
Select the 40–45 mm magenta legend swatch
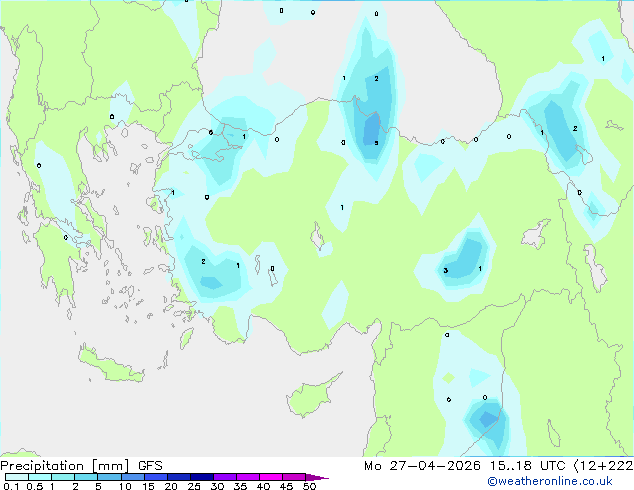pos(271,477)
